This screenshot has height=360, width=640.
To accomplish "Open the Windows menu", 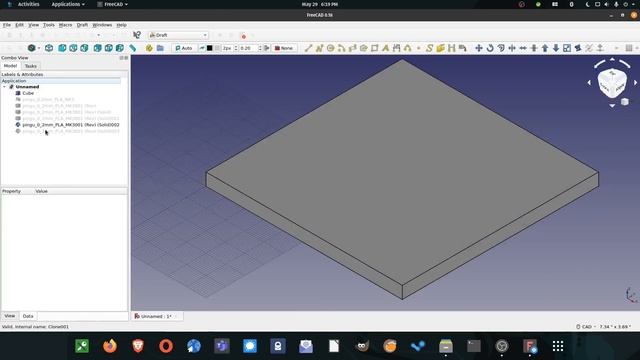I will [102, 25].
